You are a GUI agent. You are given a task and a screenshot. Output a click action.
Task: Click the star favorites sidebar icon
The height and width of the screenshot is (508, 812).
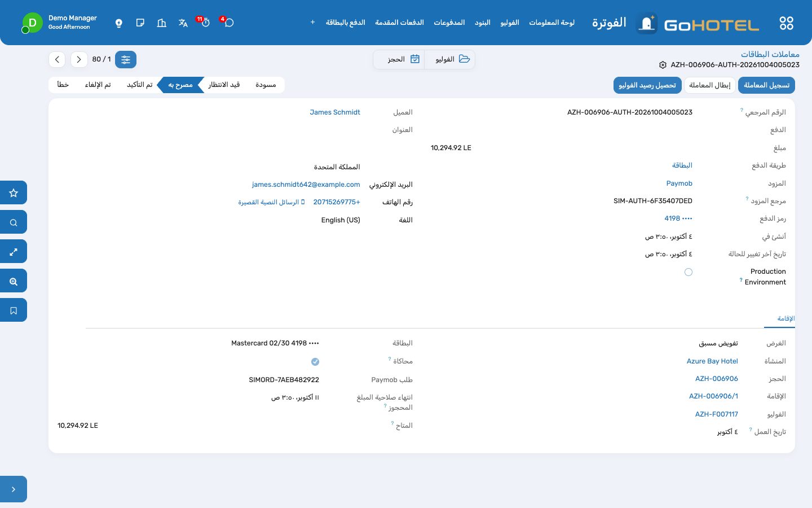(14, 192)
